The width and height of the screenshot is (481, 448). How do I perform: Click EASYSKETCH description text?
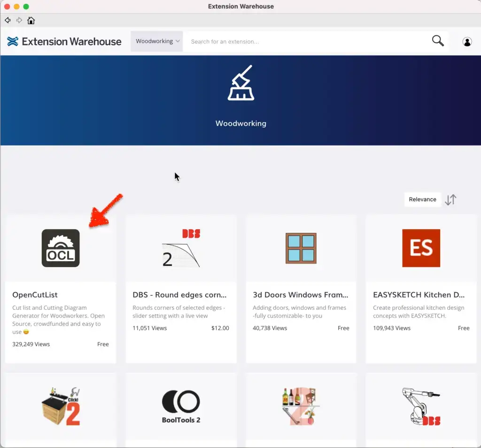[x=419, y=311]
